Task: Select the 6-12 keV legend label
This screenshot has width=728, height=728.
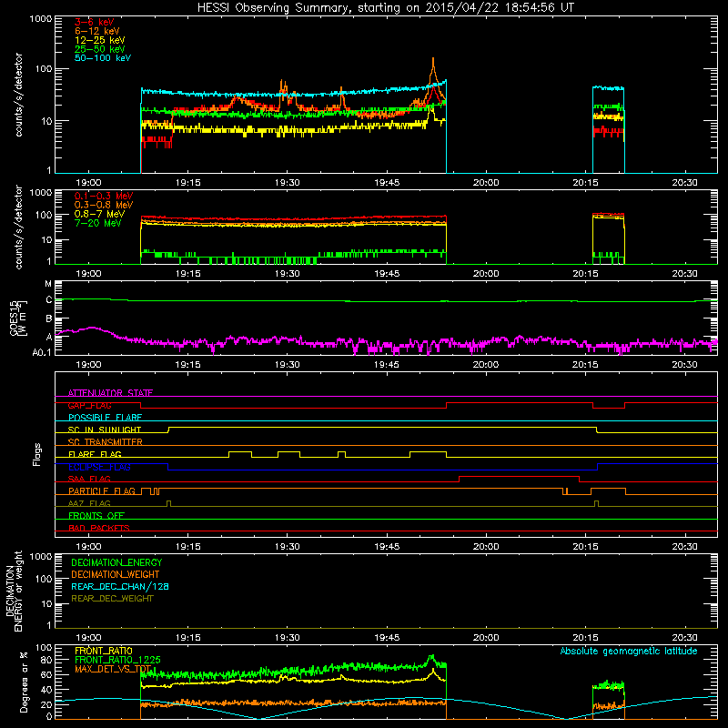Action: (97, 31)
